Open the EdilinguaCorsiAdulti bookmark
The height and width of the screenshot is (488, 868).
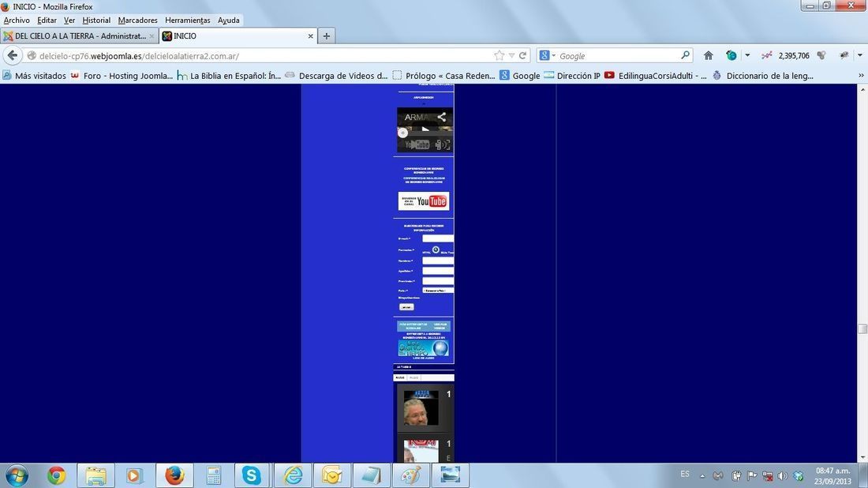tap(656, 75)
